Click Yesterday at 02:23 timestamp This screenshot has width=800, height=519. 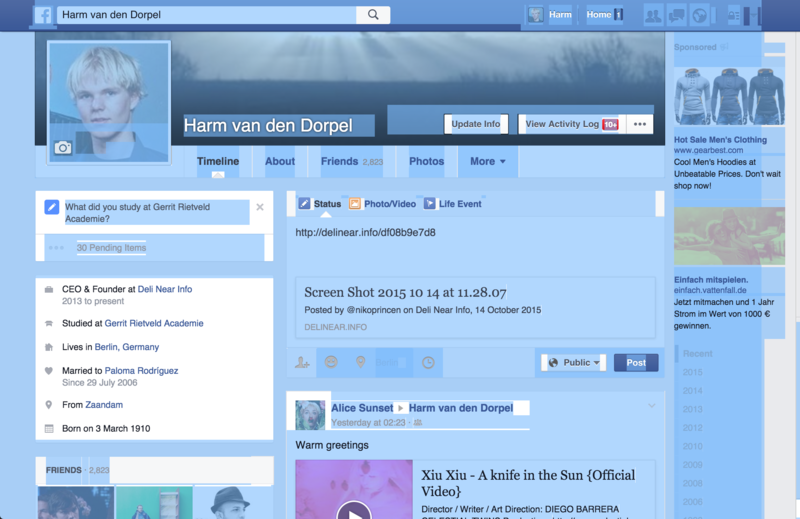368,423
